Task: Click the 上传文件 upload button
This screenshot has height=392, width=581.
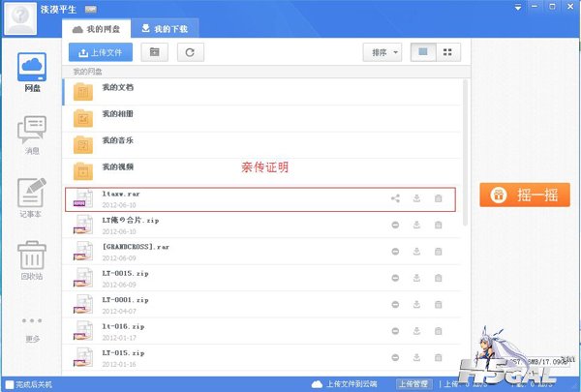Action: point(101,52)
